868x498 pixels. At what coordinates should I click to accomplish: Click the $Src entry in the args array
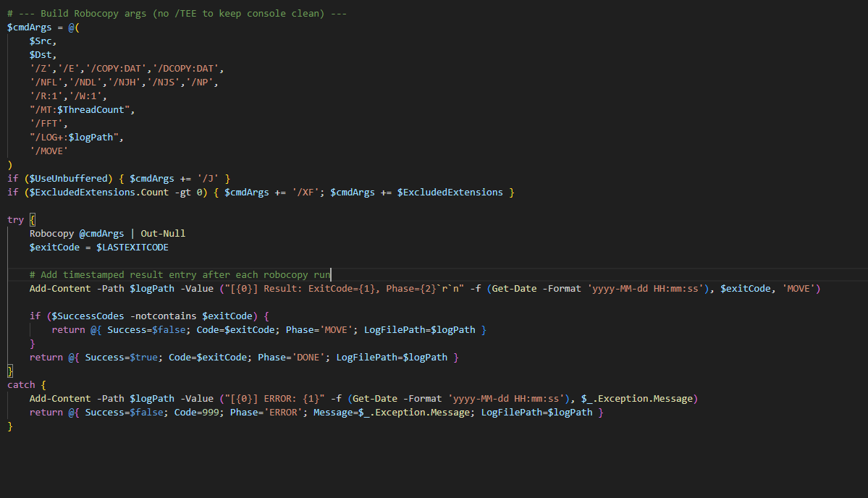coord(41,41)
